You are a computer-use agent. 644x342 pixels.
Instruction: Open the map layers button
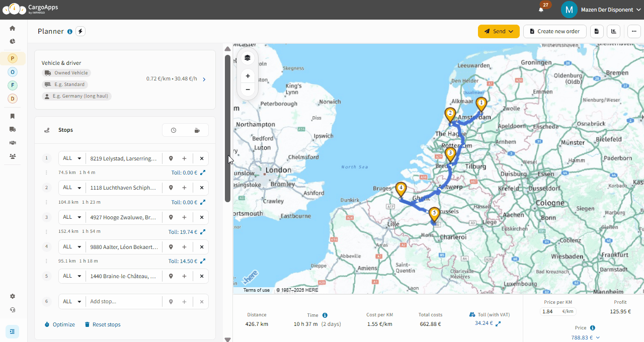click(248, 58)
